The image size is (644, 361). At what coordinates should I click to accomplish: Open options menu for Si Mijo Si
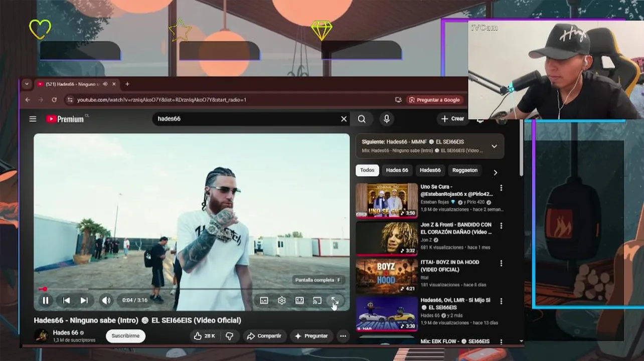point(501,301)
